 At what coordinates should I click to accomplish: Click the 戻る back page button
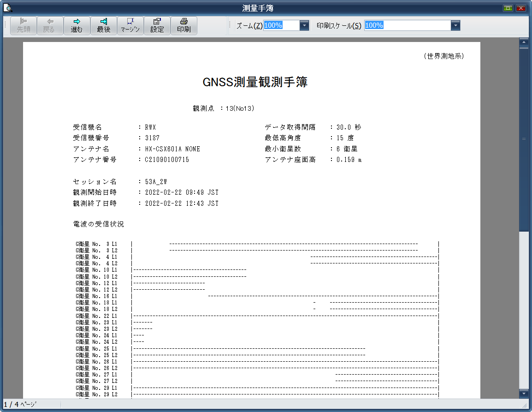coord(50,25)
